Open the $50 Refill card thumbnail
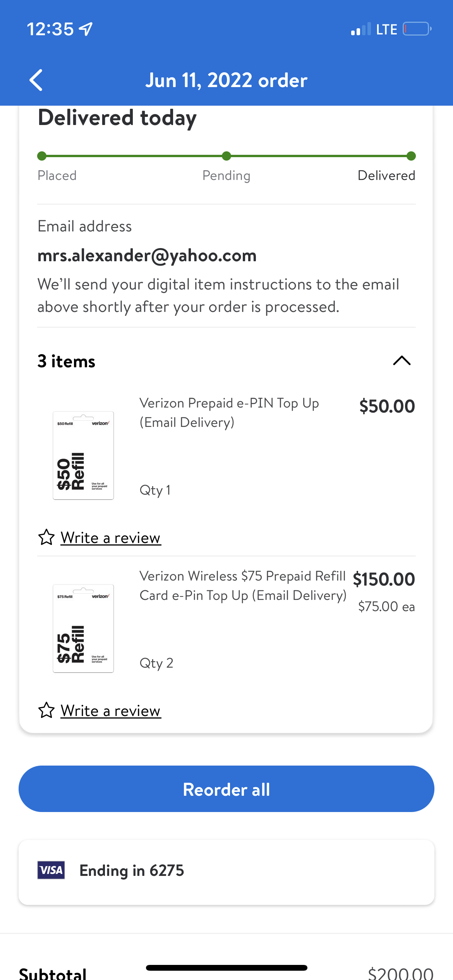This screenshot has height=980, width=453. pyautogui.click(x=83, y=455)
